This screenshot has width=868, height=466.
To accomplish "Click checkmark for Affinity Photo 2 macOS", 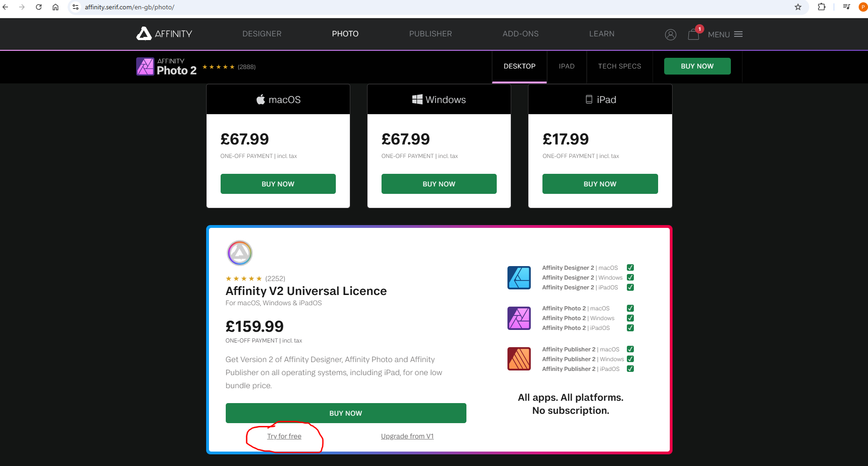I will [x=630, y=308].
